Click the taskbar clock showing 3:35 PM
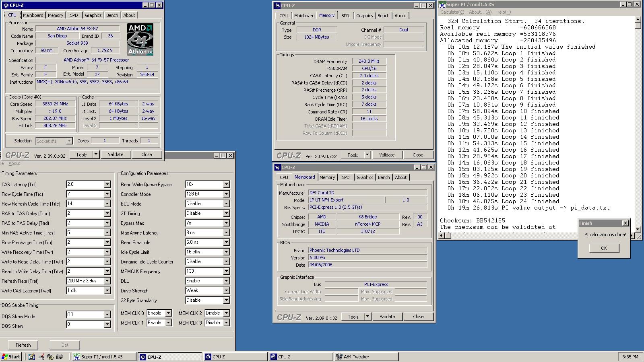The height and width of the screenshot is (362, 644). (630, 357)
